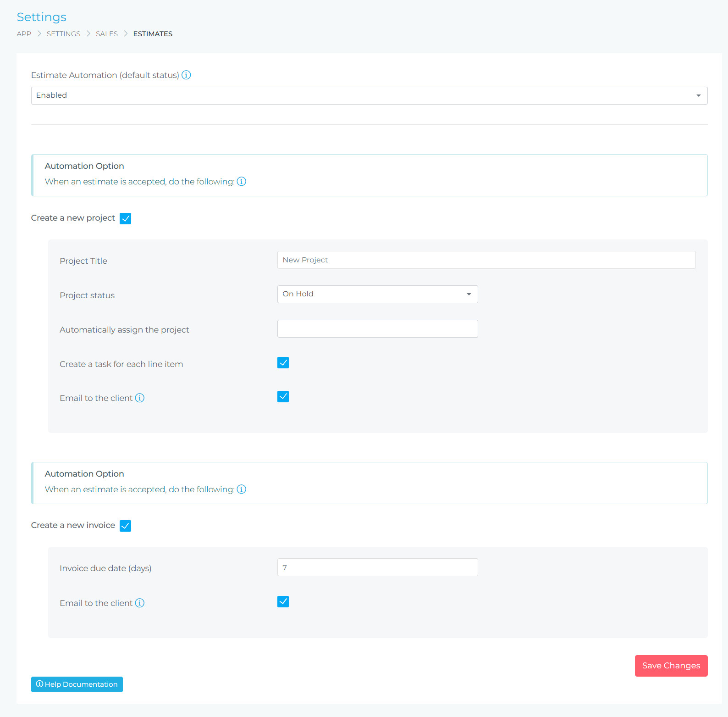Navigate to SETTINGS breadcrumb item

click(x=63, y=34)
